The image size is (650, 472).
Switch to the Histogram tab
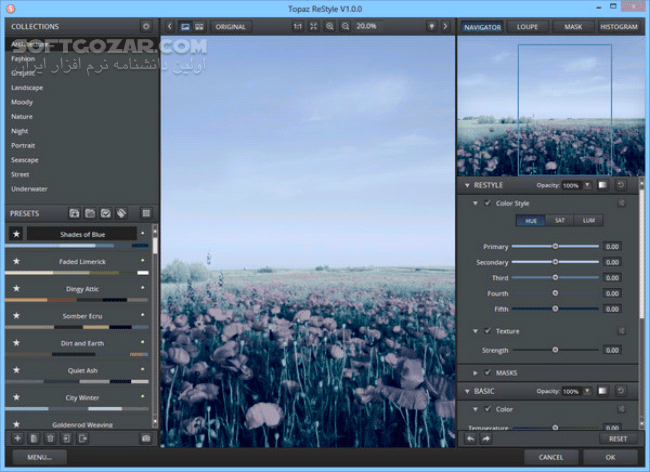point(618,27)
